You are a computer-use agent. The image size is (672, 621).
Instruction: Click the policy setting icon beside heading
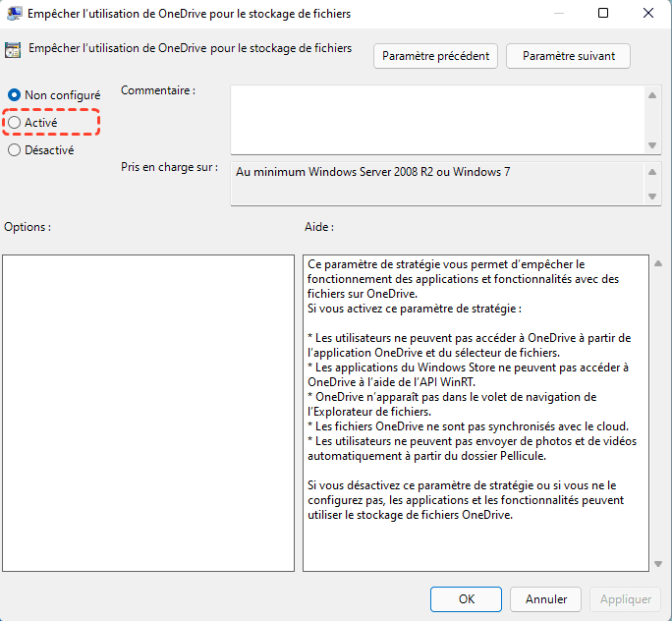[x=13, y=50]
